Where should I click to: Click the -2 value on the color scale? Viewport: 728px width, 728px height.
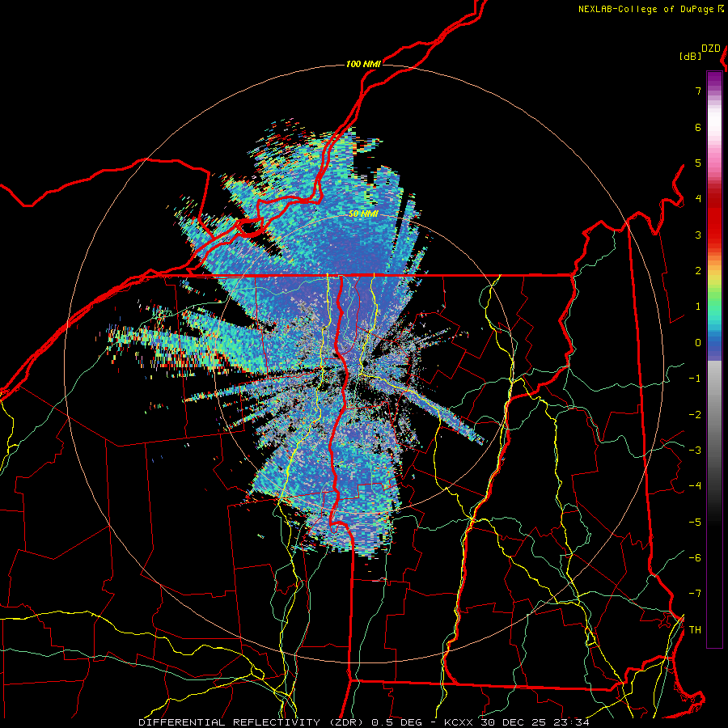pyautogui.click(x=695, y=415)
